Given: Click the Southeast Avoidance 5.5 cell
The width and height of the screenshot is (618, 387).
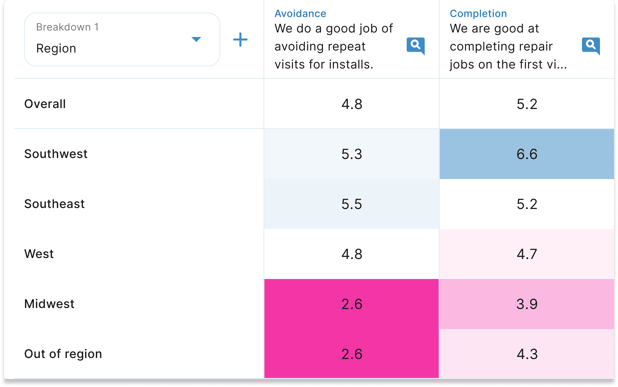Looking at the screenshot, I should click(352, 204).
